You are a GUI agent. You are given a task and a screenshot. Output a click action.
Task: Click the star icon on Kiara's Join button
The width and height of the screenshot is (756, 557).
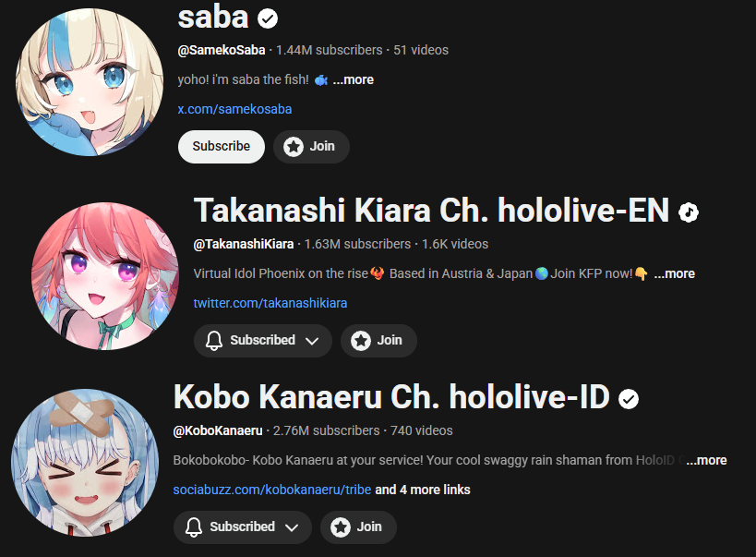361,340
